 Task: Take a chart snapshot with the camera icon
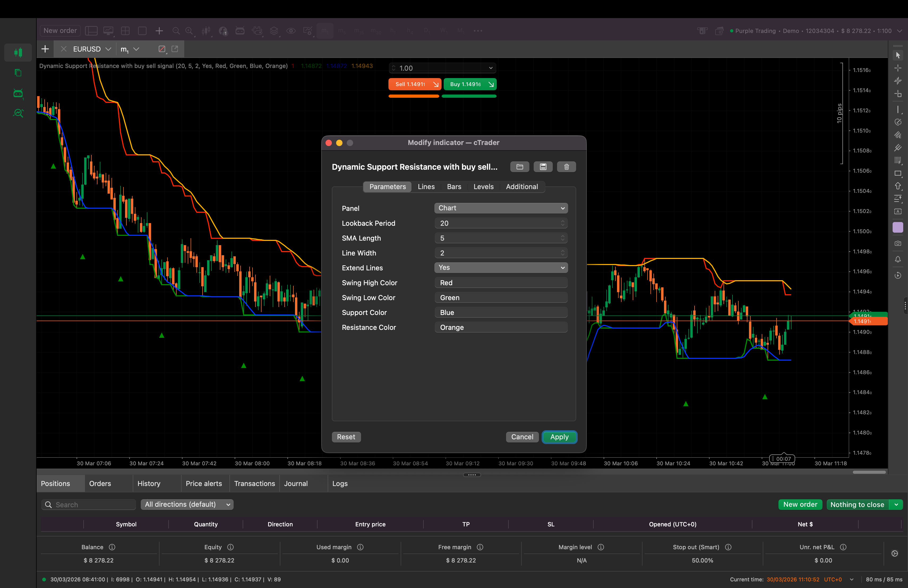(898, 243)
